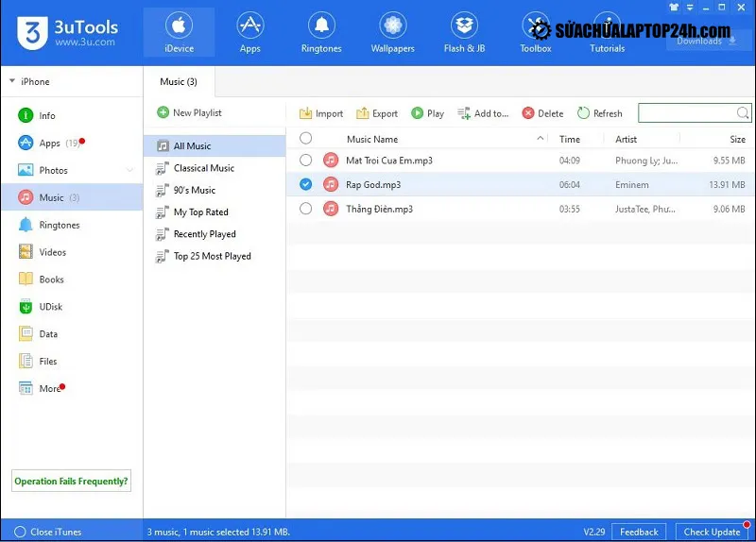Toggle the select-all checkbox in header
Viewport: 756px width, 542px height.
click(x=305, y=139)
